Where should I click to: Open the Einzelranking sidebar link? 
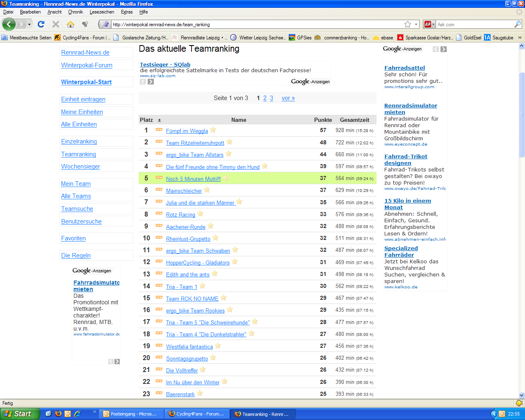coord(79,142)
